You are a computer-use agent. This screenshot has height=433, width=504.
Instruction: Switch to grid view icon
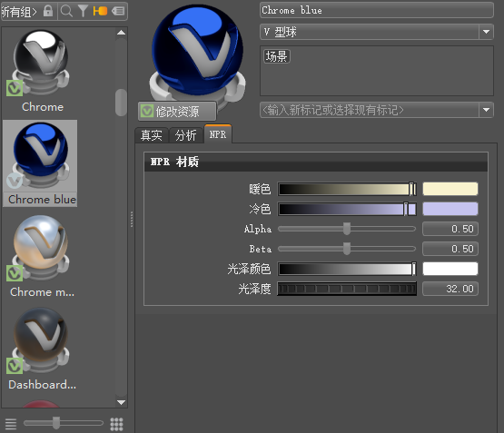(116, 424)
